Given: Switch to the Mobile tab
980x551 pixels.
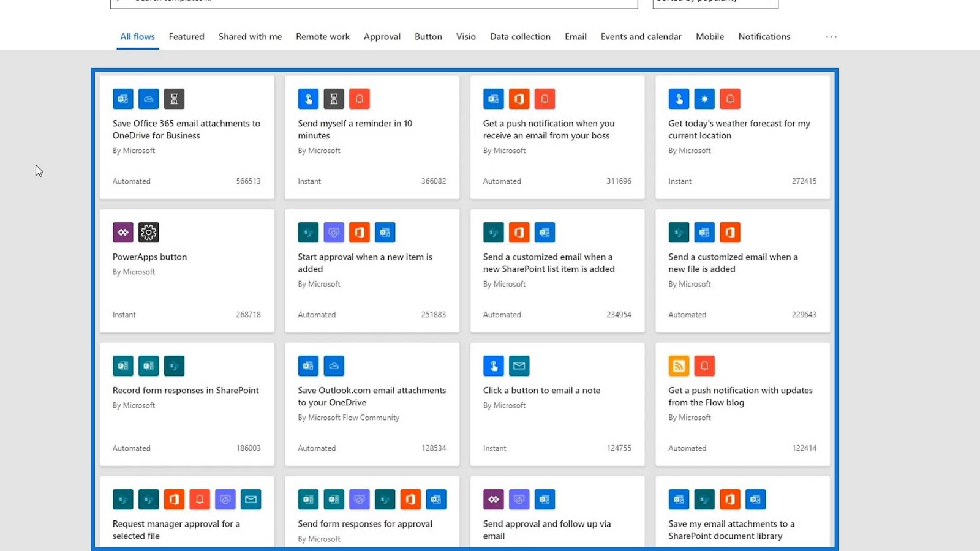Looking at the screenshot, I should (x=710, y=37).
